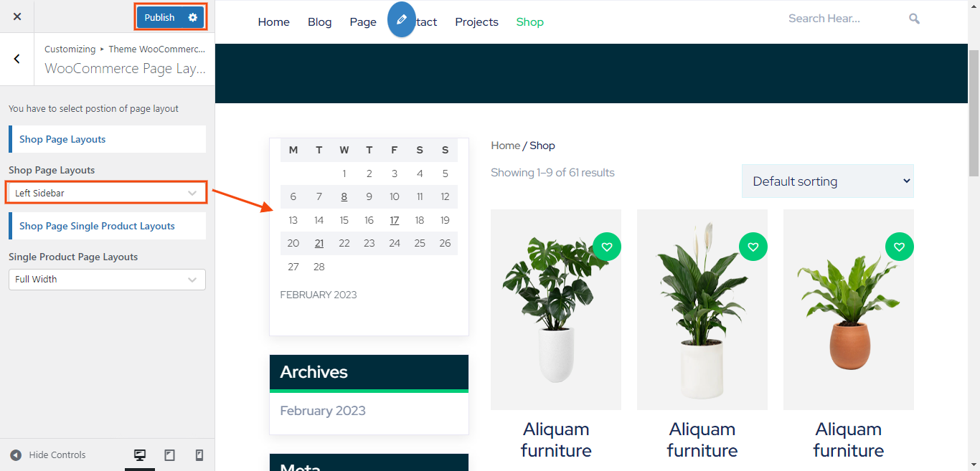Open the Default sorting dropdown
Image resolution: width=980 pixels, height=471 pixels.
[x=828, y=181]
